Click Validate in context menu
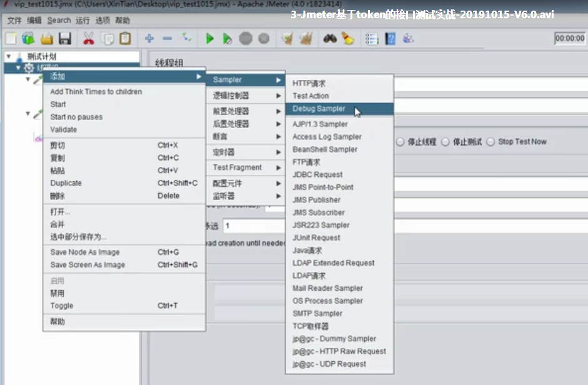The width and height of the screenshot is (588, 385). coord(124,129)
